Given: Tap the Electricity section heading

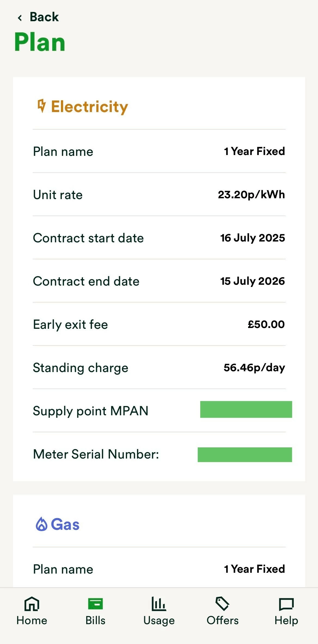Looking at the screenshot, I should pos(89,106).
